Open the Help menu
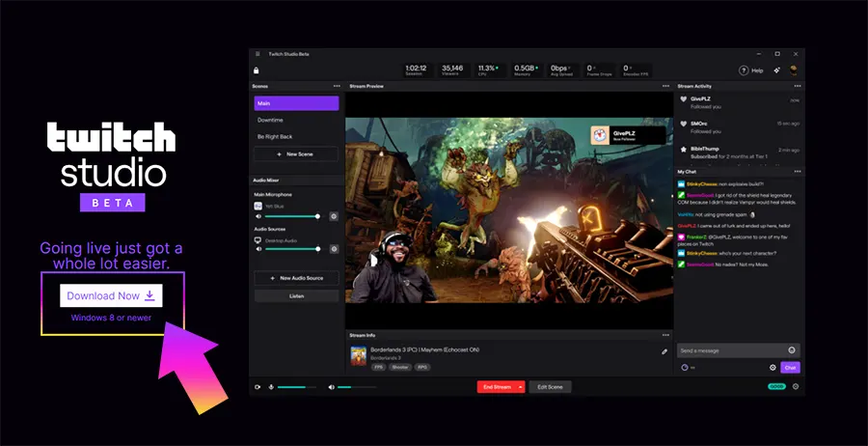Screen dimensions: 868x446 [x=751, y=70]
